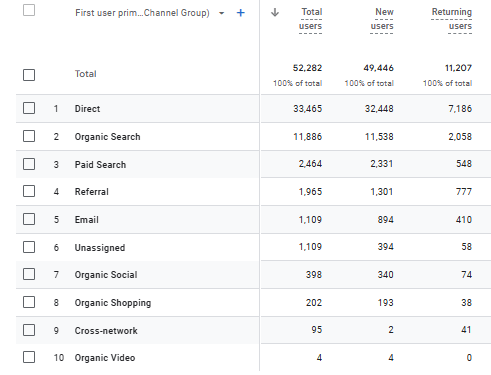This screenshot has height=375, width=491.
Task: Click Direct returning users value 7,186
Action: 460,109
